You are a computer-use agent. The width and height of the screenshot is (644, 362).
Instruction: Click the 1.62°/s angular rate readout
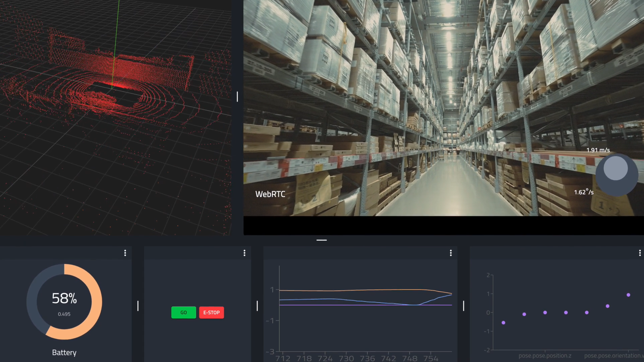[x=584, y=192]
